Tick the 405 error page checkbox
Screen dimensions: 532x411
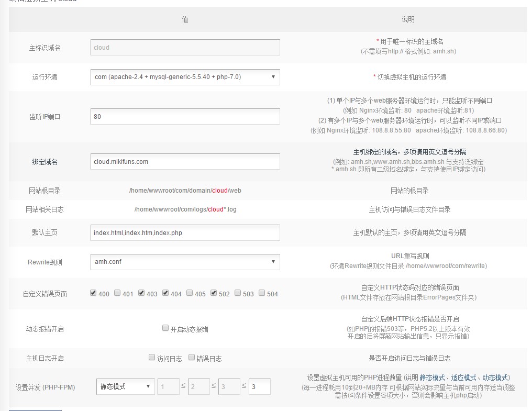tap(190, 293)
